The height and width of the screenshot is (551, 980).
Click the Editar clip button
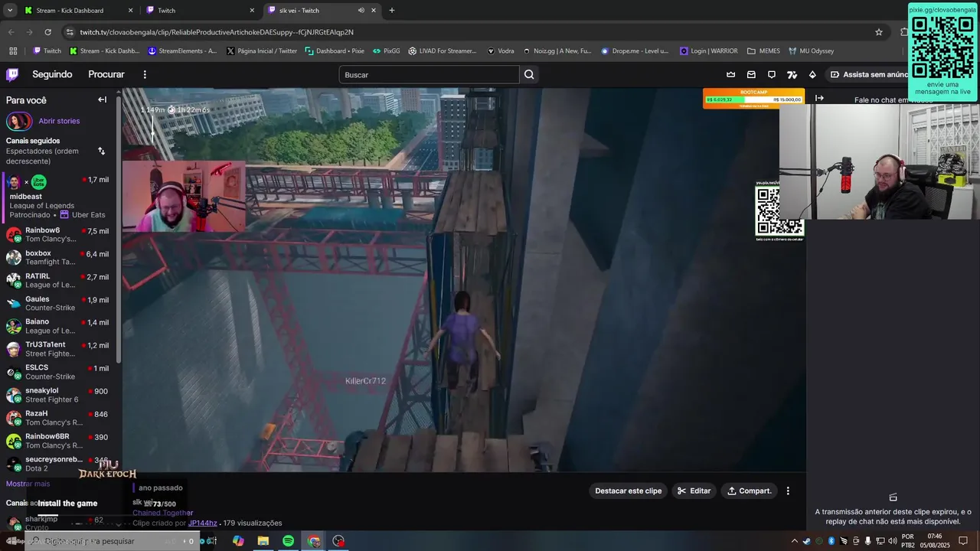coord(694,491)
